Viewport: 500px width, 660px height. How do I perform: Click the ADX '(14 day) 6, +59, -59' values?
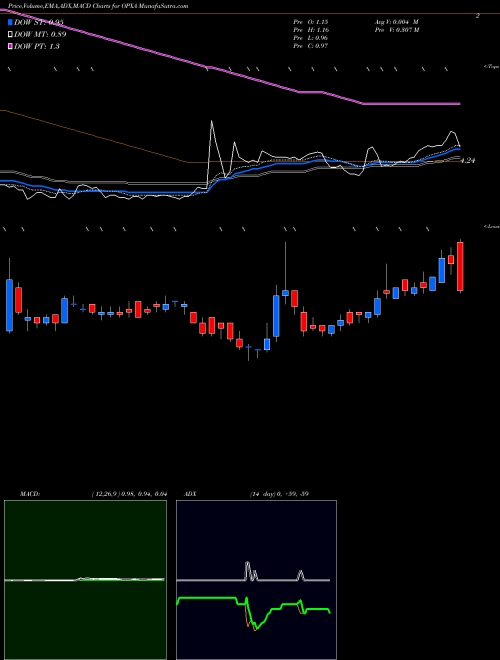tap(279, 494)
